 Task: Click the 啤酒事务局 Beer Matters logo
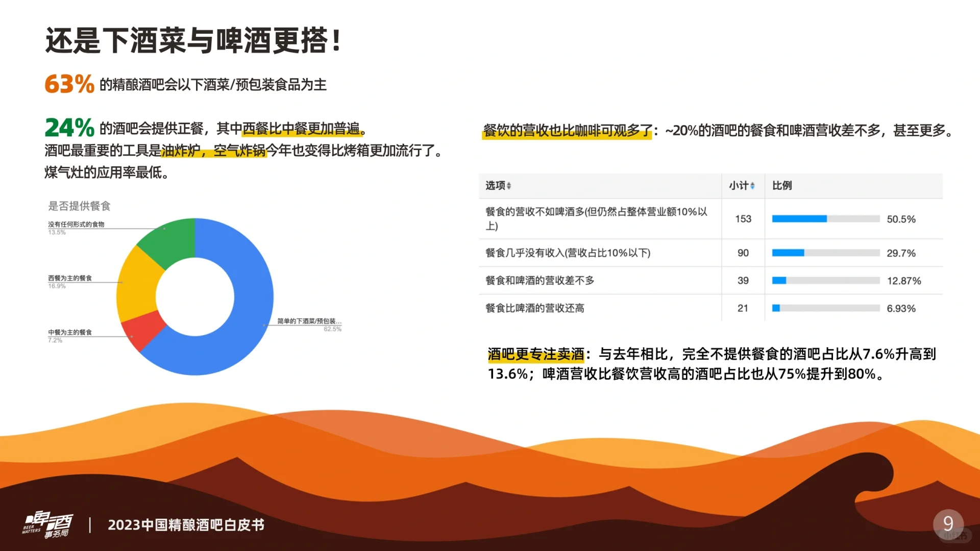[47, 525]
